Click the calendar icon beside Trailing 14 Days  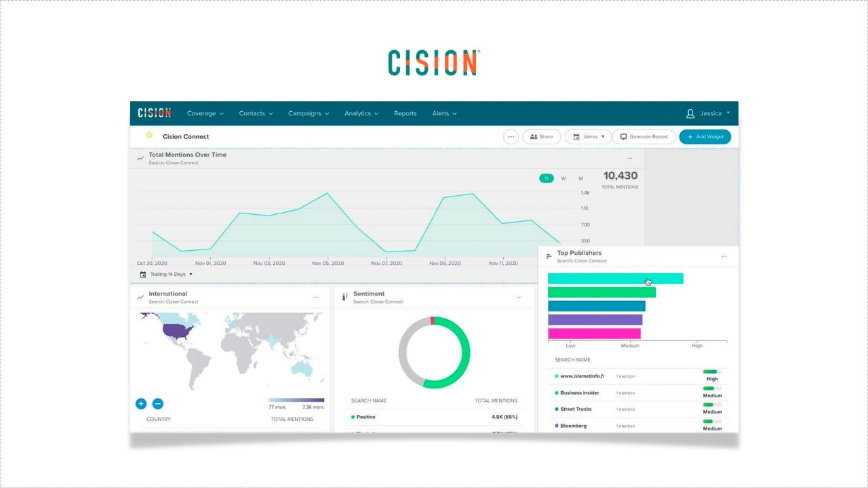coord(142,274)
